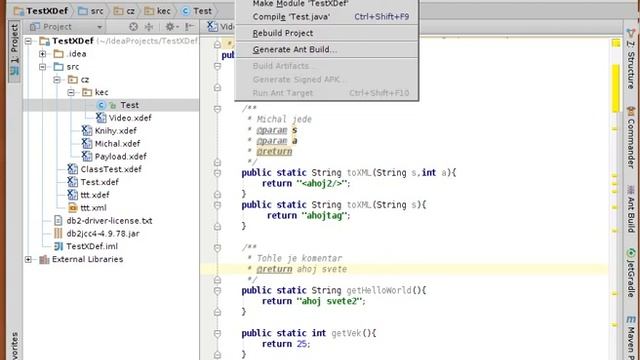Click the TestXDef.iml module file icon
This screenshot has width=640, height=360.
[x=58, y=246]
